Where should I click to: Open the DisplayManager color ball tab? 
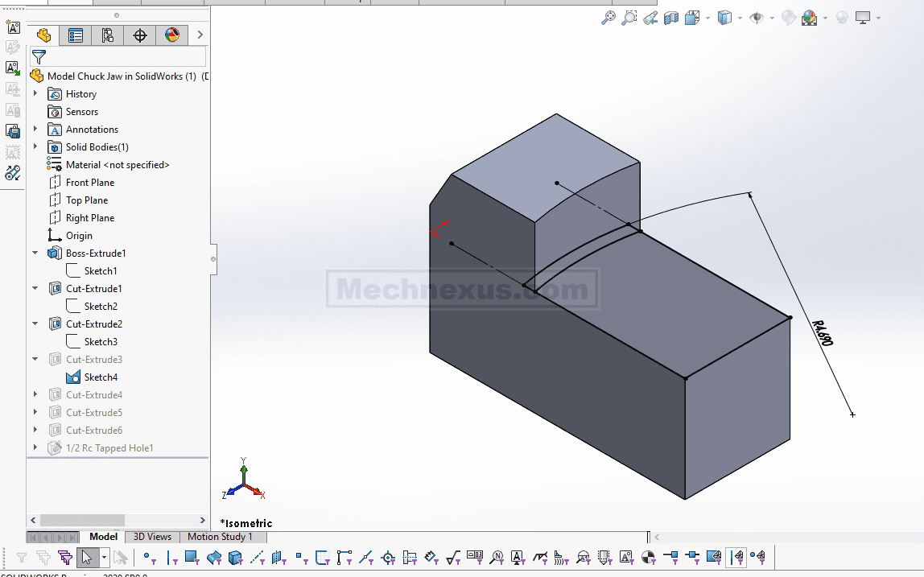(x=171, y=35)
